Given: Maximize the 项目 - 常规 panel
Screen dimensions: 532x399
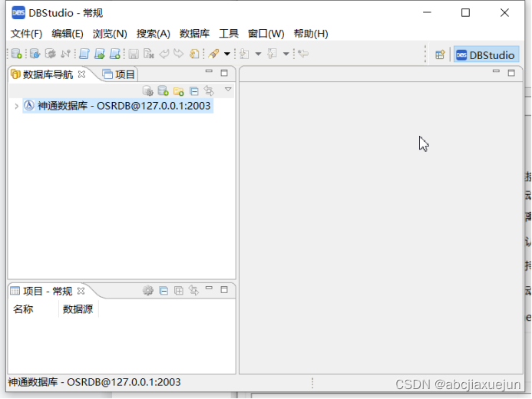Looking at the screenshot, I should point(224,289).
